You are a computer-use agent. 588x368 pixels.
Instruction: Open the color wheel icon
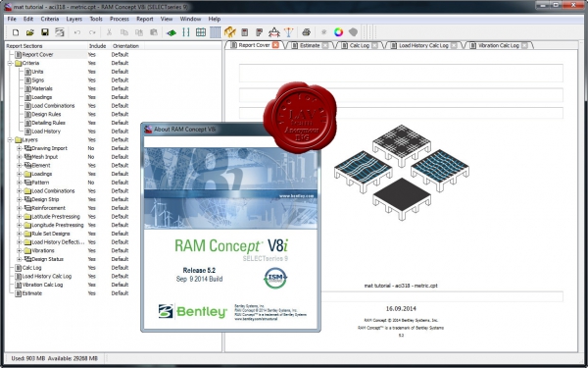339,32
